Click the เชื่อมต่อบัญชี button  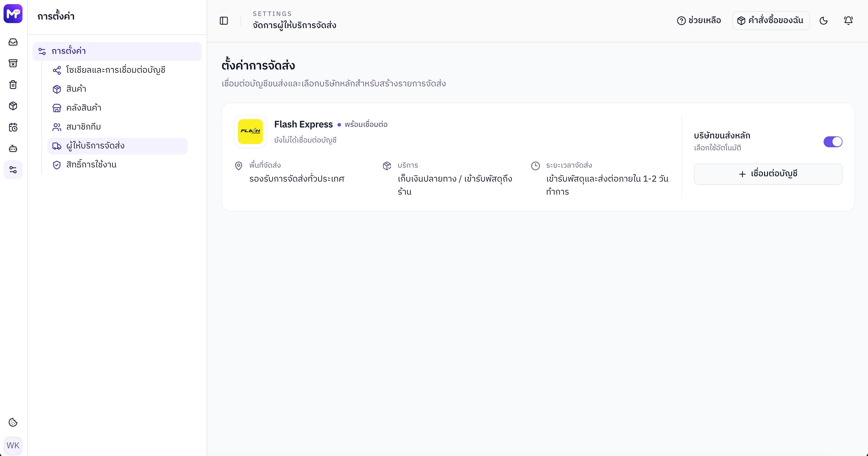[768, 174]
